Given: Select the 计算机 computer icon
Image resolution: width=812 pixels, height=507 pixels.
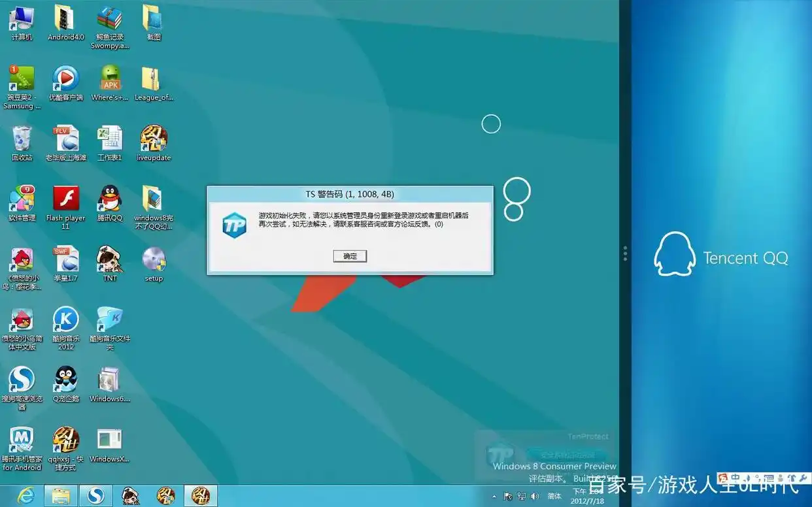Looking at the screenshot, I should pos(22,19).
